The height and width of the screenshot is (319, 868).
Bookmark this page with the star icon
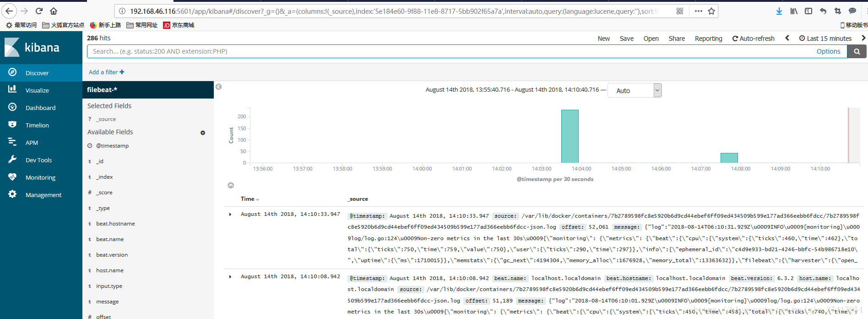[711, 11]
